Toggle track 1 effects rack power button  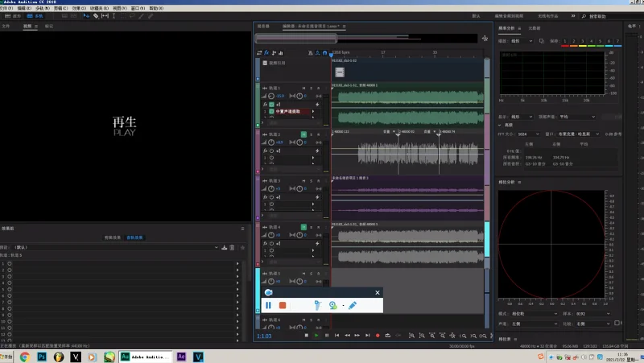click(271, 105)
